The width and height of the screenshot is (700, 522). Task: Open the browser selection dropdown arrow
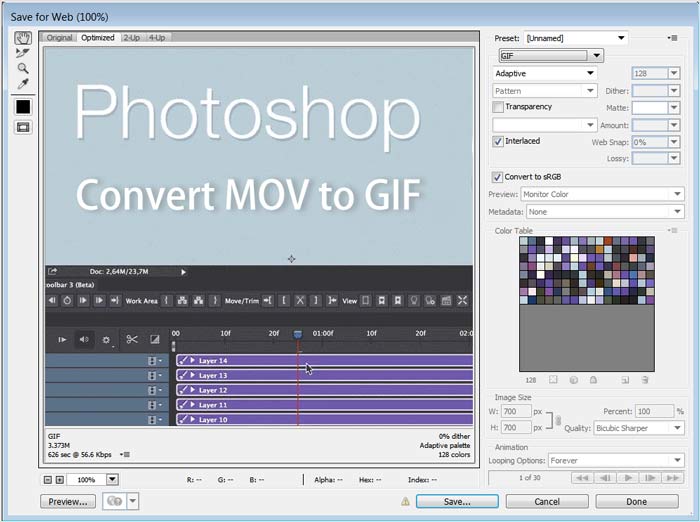pos(133,501)
